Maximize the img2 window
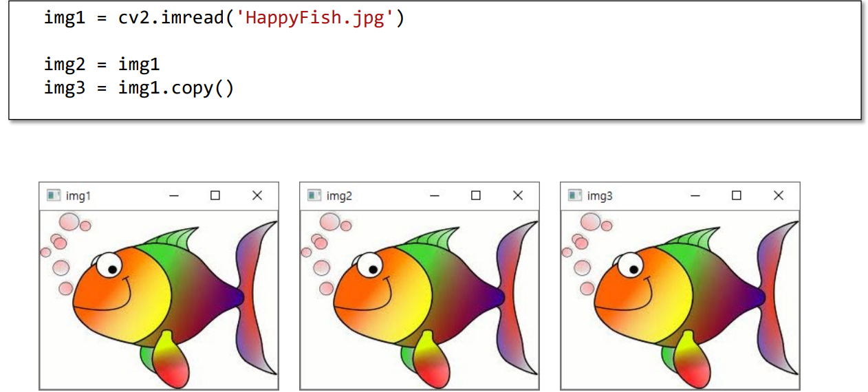Viewport: 868px width, 392px height. tap(476, 196)
